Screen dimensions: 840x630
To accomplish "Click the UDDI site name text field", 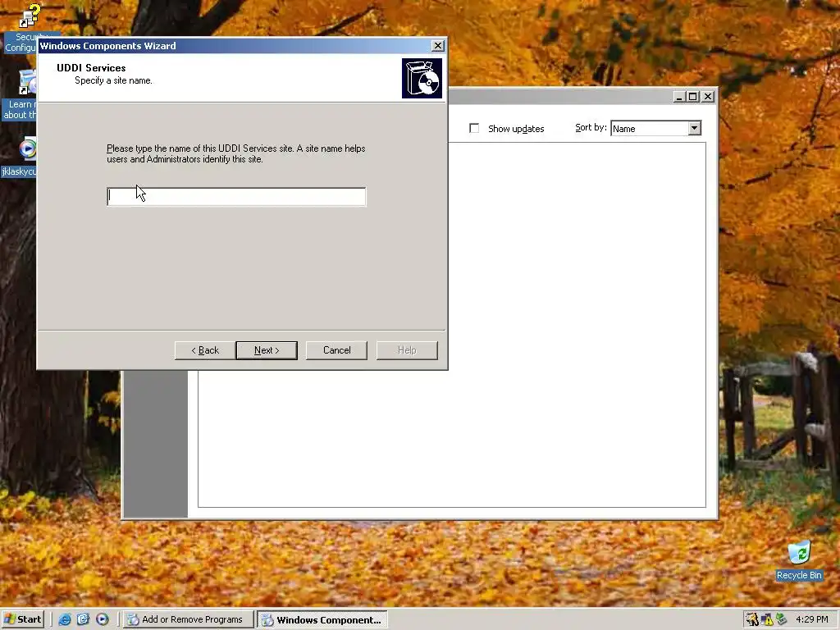I will (x=236, y=197).
